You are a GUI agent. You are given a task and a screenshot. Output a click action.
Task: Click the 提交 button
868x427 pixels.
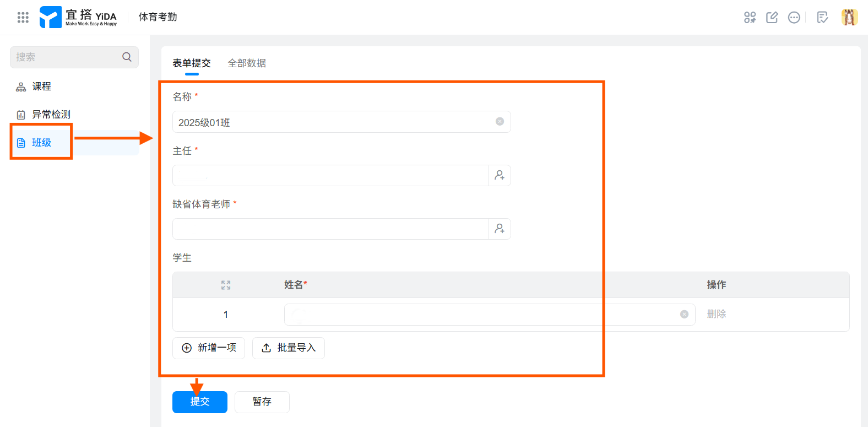coord(200,402)
